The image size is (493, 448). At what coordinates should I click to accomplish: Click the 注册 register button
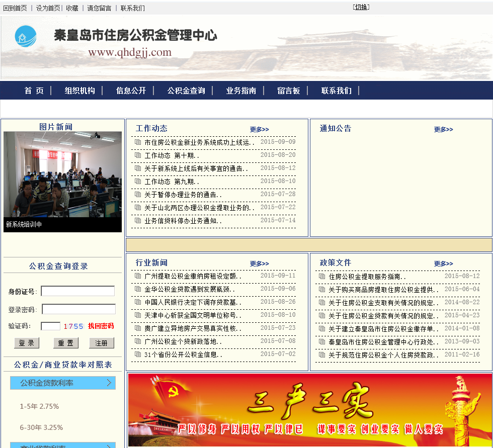click(101, 343)
